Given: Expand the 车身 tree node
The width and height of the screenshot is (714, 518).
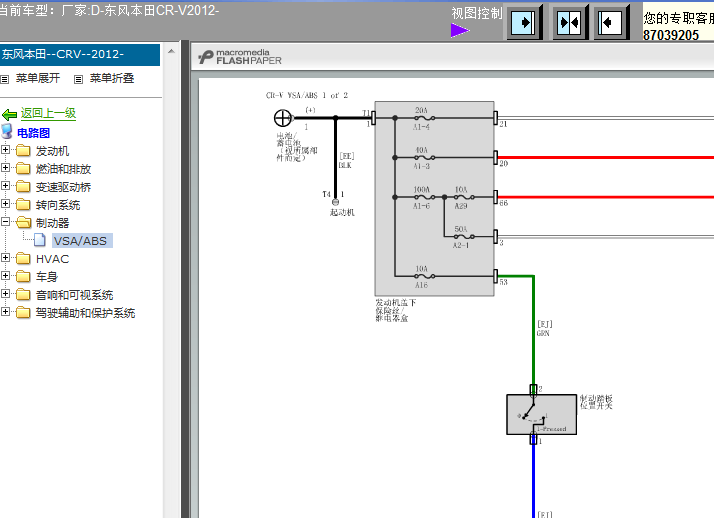Looking at the screenshot, I should (x=5, y=275).
